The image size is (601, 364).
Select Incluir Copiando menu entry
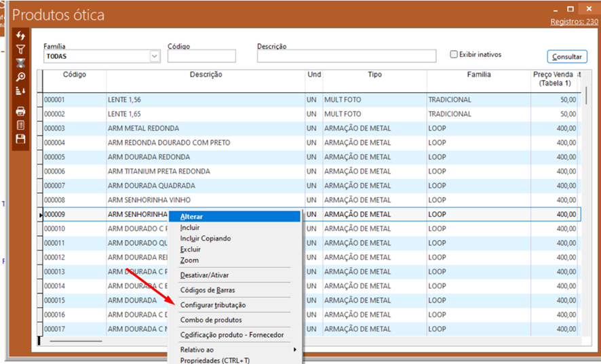pyautogui.click(x=206, y=239)
